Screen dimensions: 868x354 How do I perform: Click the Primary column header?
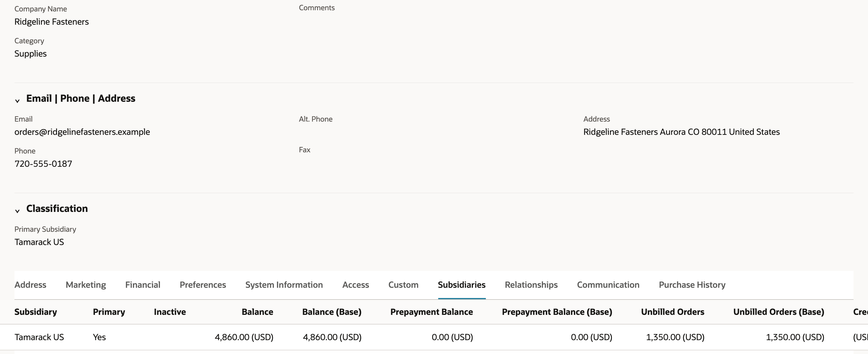point(109,312)
